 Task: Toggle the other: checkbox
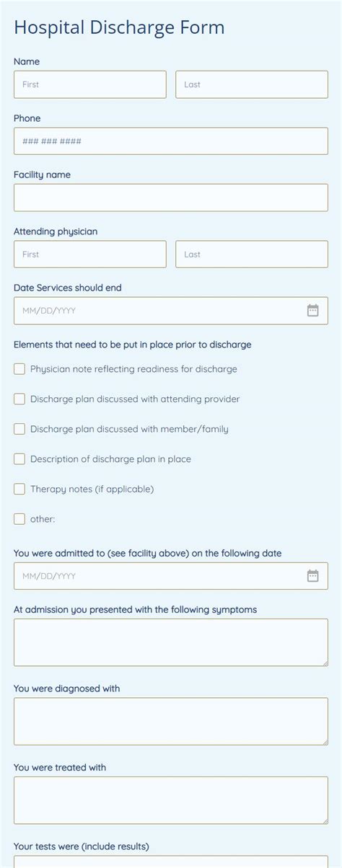(19, 518)
